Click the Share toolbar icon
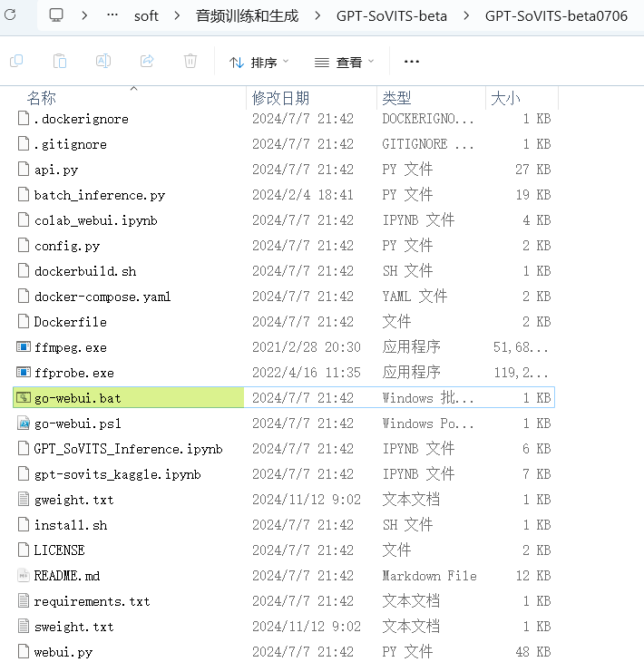 pyautogui.click(x=147, y=62)
